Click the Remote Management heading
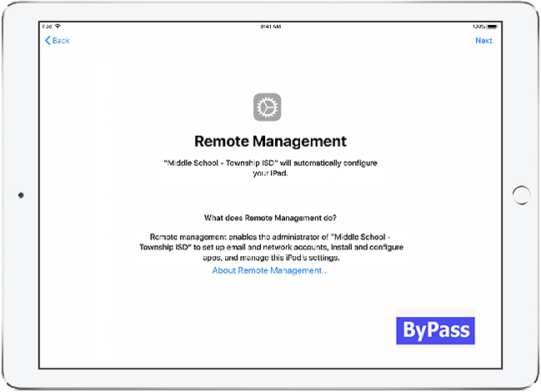The height and width of the screenshot is (392, 541). [270, 141]
